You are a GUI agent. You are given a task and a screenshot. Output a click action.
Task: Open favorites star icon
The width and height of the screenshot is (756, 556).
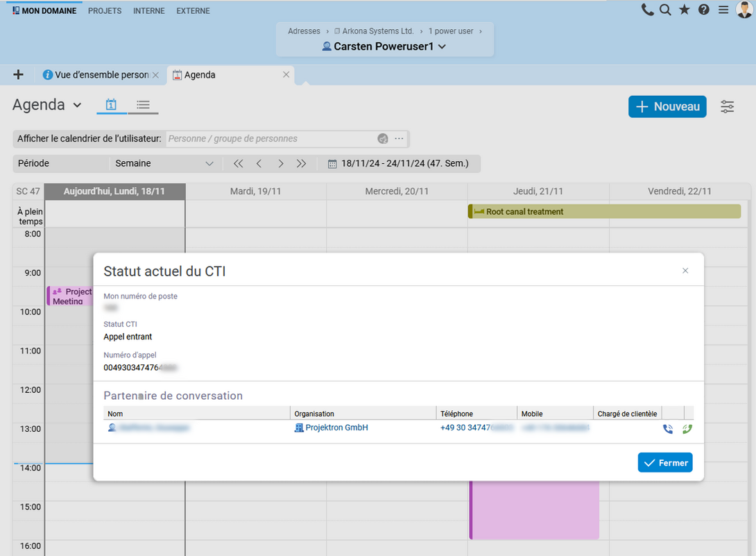tap(685, 10)
